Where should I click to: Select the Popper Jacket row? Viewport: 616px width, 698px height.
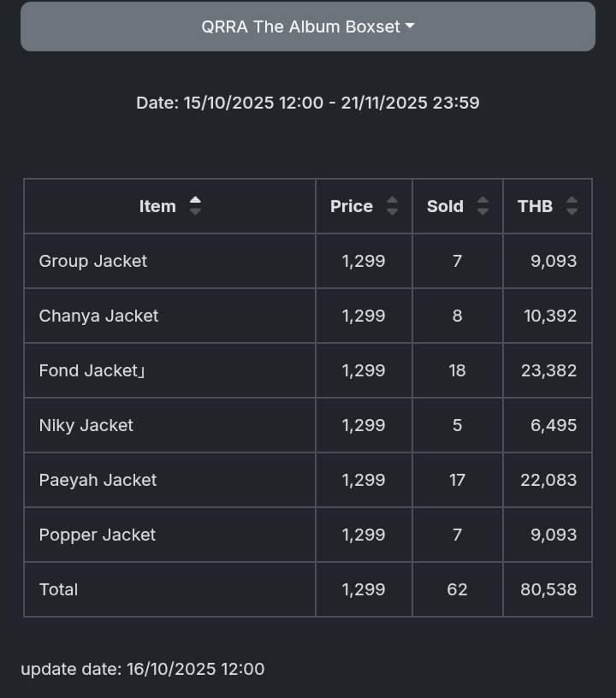tap(98, 535)
